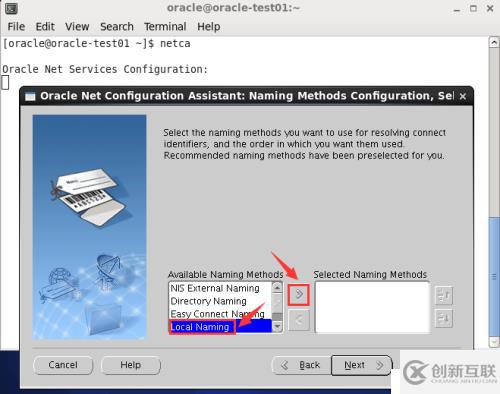Viewport: 500px width, 394px height.
Task: Click the Cancel button
Action: pos(63,365)
